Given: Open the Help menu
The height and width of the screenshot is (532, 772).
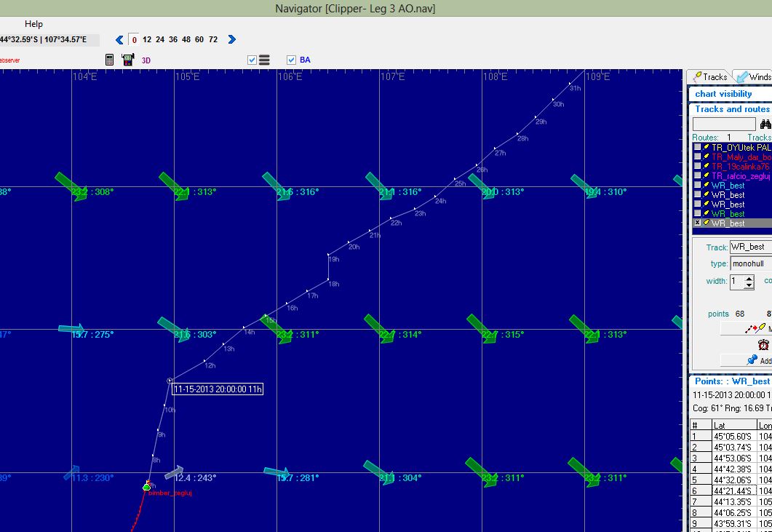Looking at the screenshot, I should 33,23.
